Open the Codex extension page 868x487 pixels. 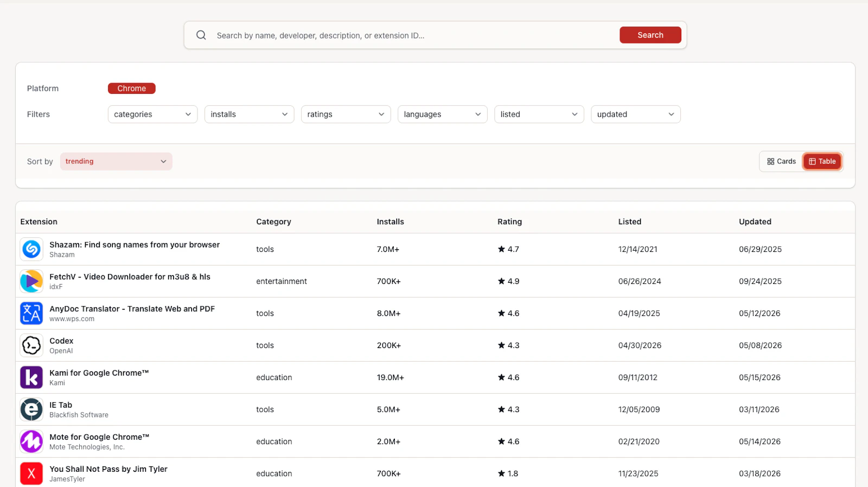[61, 341]
